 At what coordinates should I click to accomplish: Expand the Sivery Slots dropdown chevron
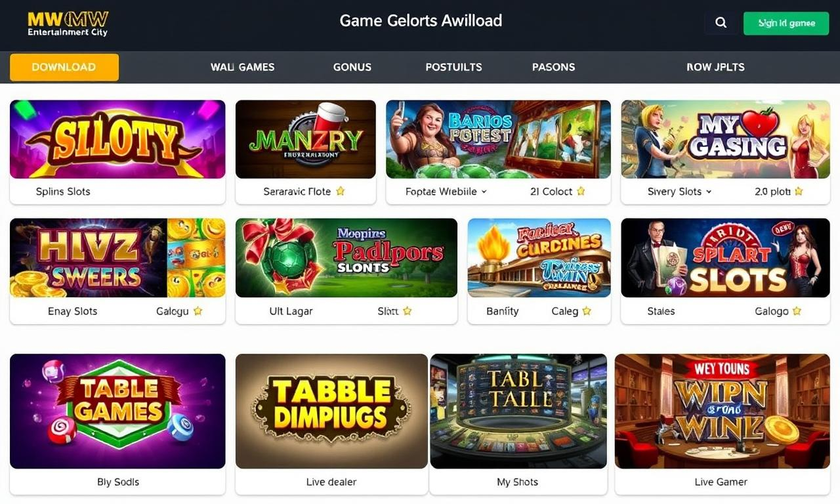[709, 192]
